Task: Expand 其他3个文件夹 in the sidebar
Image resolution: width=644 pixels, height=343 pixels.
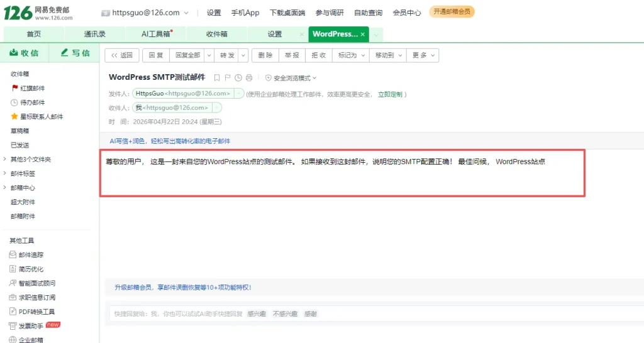Action: 30,159
